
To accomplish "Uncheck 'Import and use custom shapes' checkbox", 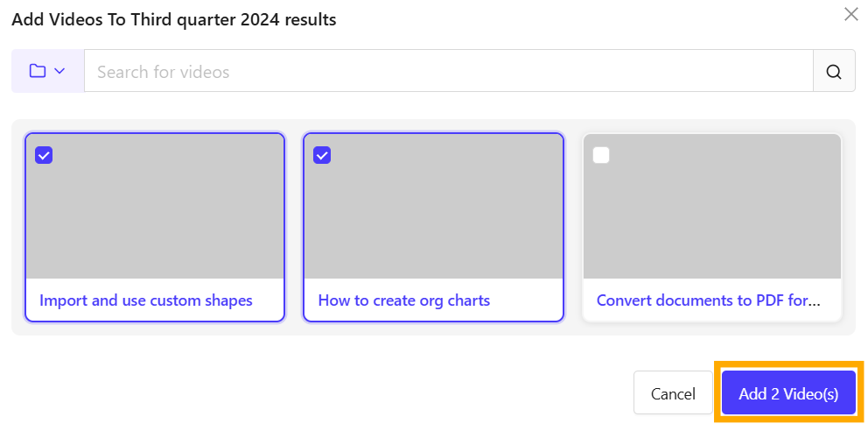I will 44,155.
